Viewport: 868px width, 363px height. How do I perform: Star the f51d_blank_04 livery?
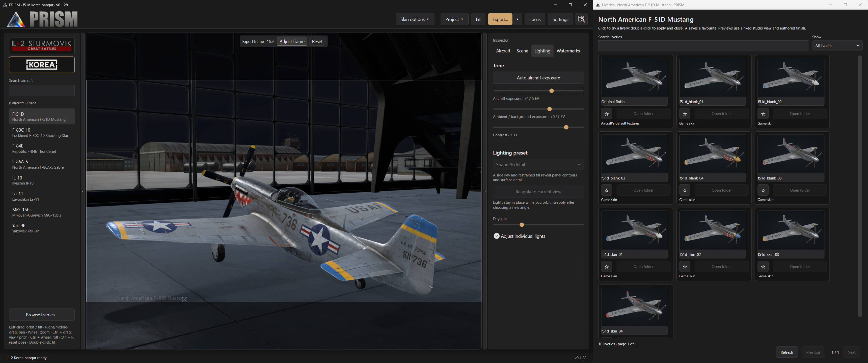(685, 190)
